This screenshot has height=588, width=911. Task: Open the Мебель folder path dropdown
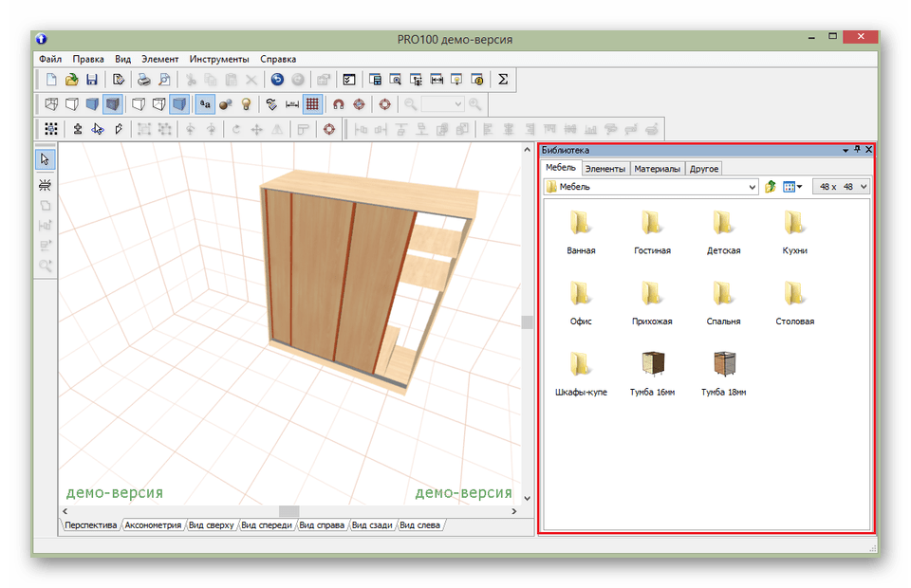(x=651, y=186)
